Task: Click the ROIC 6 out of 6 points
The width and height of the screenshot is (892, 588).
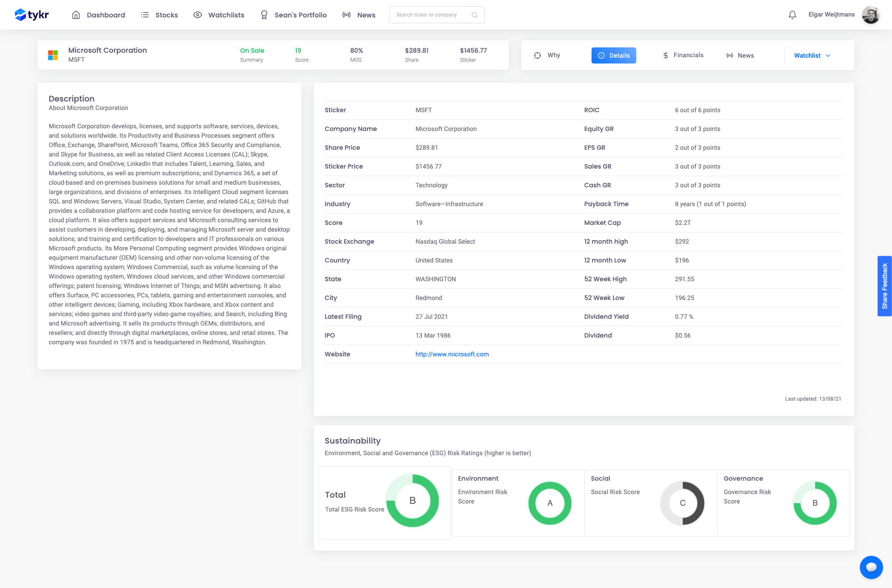Action: click(698, 110)
